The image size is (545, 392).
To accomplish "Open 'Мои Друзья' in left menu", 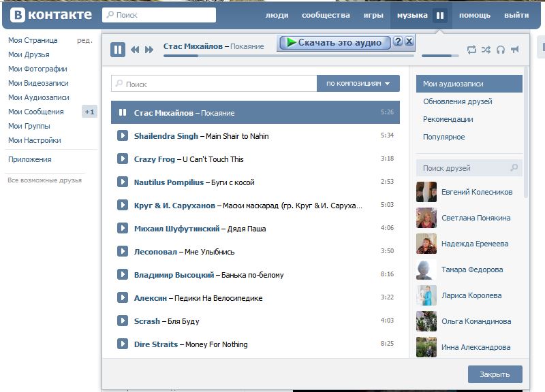I will 29,54.
